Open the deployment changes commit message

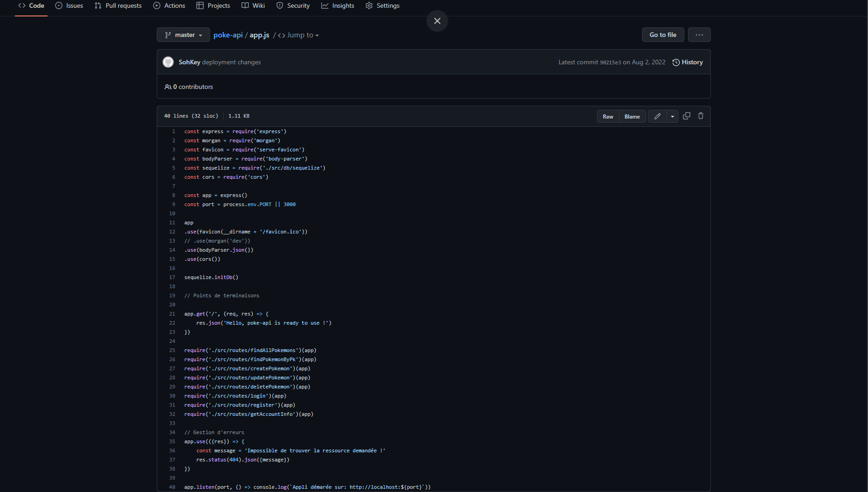(x=231, y=62)
